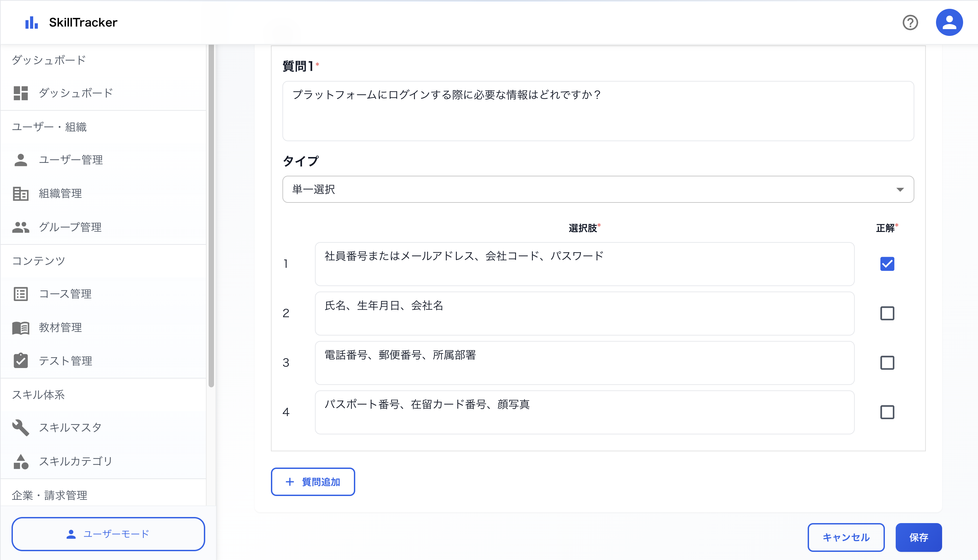
Task: Click the 教材管理 book icon
Action: (x=21, y=327)
